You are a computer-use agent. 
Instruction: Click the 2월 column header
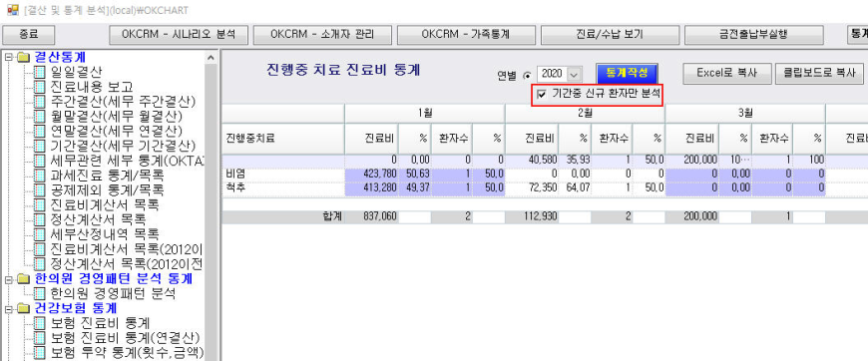click(x=585, y=113)
